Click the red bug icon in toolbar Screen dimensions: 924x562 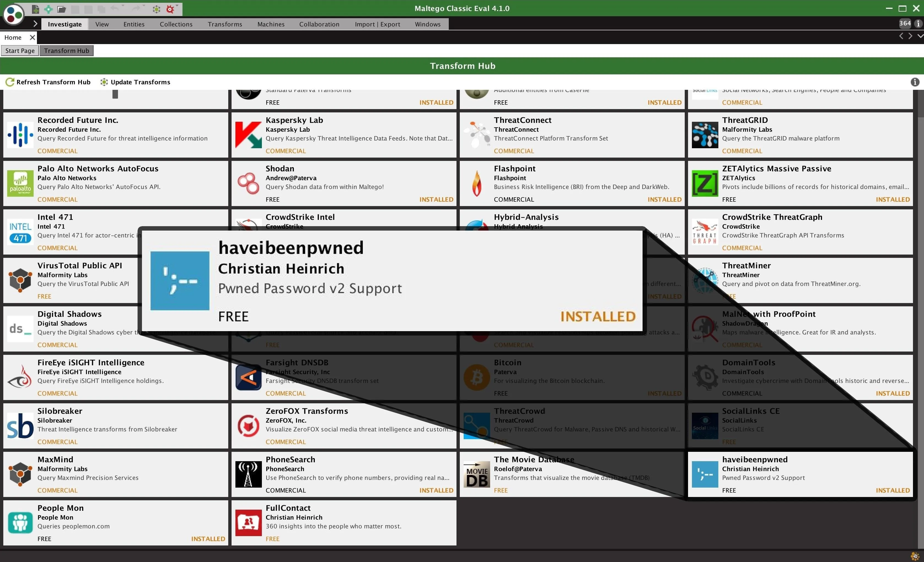pyautogui.click(x=170, y=9)
